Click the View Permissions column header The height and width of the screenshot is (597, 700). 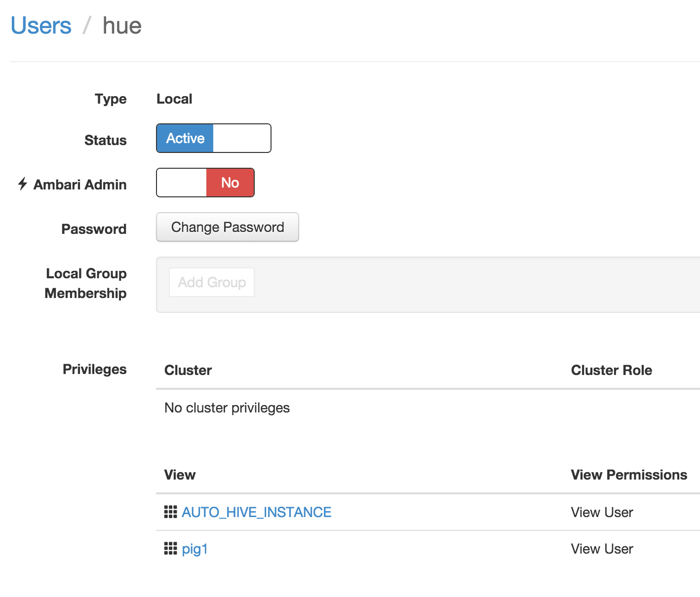pos(628,475)
